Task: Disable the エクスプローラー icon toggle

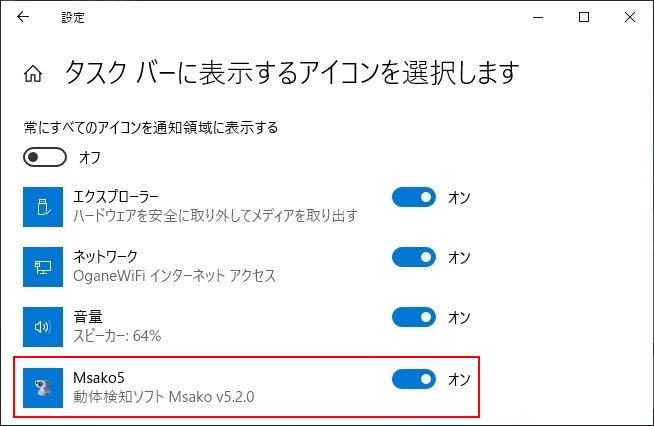Action: pos(414,198)
